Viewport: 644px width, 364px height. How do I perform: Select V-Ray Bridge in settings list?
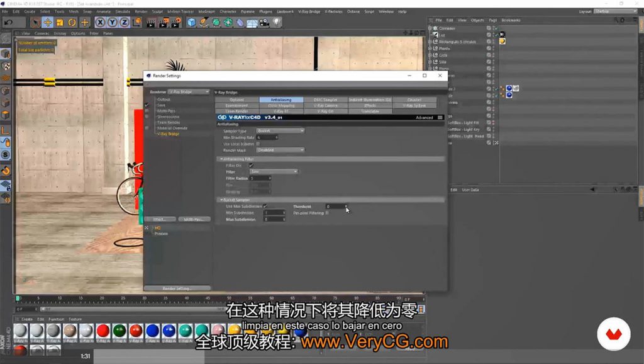168,134
